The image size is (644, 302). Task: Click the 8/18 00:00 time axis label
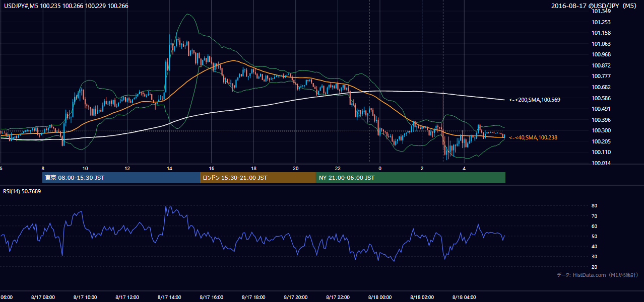[380, 297]
